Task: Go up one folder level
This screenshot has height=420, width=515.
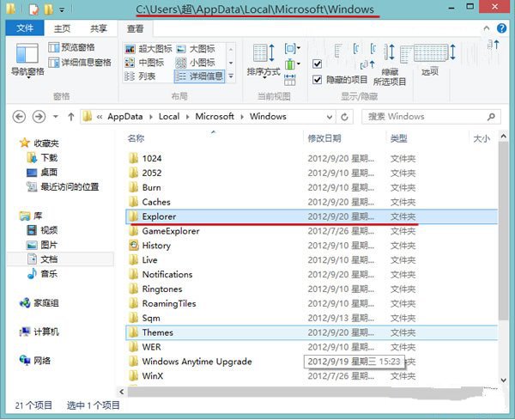Action: (x=71, y=117)
